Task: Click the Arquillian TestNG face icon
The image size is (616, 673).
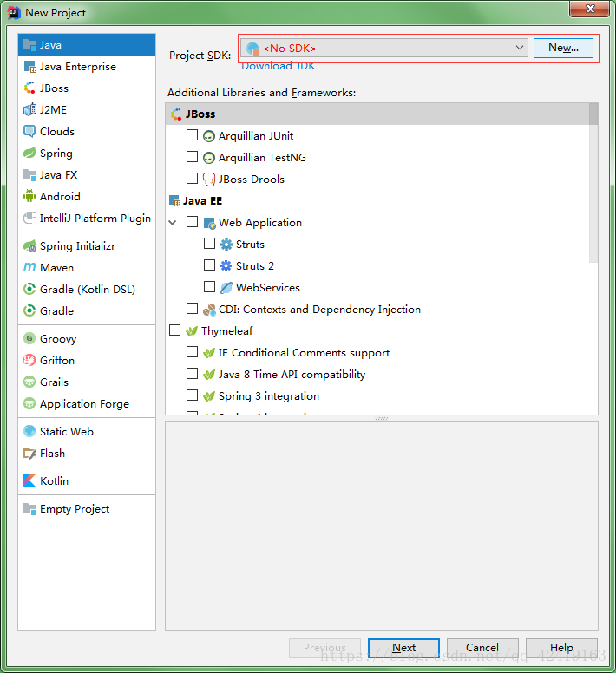Action: [208, 158]
